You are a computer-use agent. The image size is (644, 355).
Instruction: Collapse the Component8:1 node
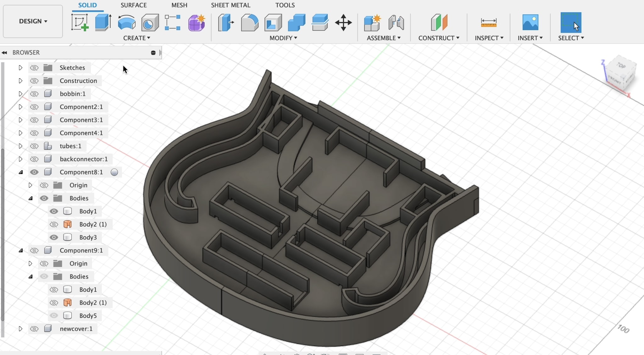coord(21,172)
